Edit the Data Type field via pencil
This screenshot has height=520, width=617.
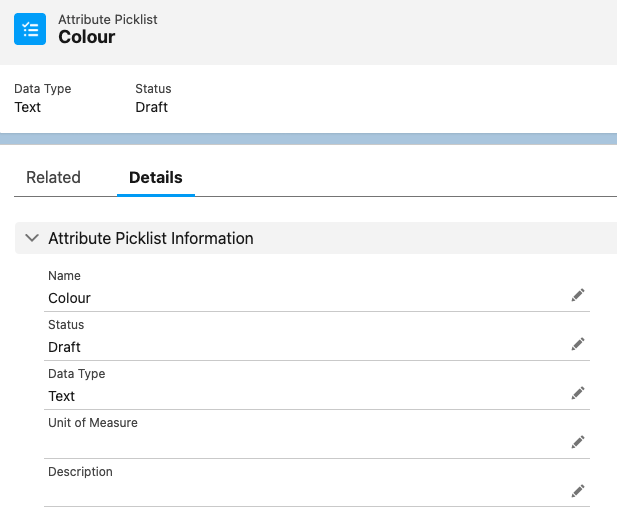pos(577,393)
